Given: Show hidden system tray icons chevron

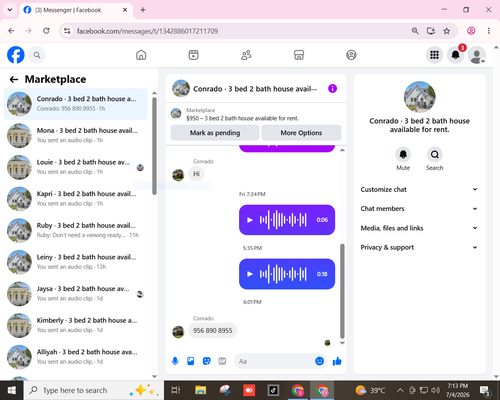Looking at the screenshot, I should click(x=400, y=390).
